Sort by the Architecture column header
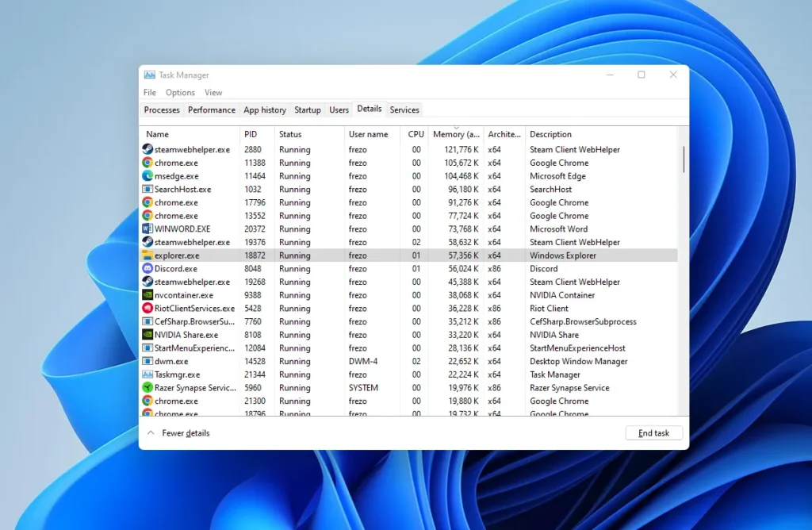Screen dimensions: 812x530 click(504, 134)
